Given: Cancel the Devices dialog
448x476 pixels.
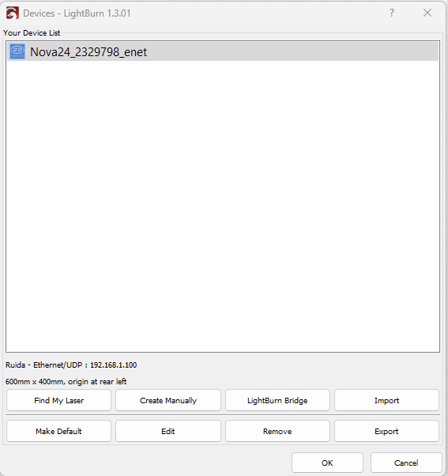Looking at the screenshot, I should [x=406, y=463].
